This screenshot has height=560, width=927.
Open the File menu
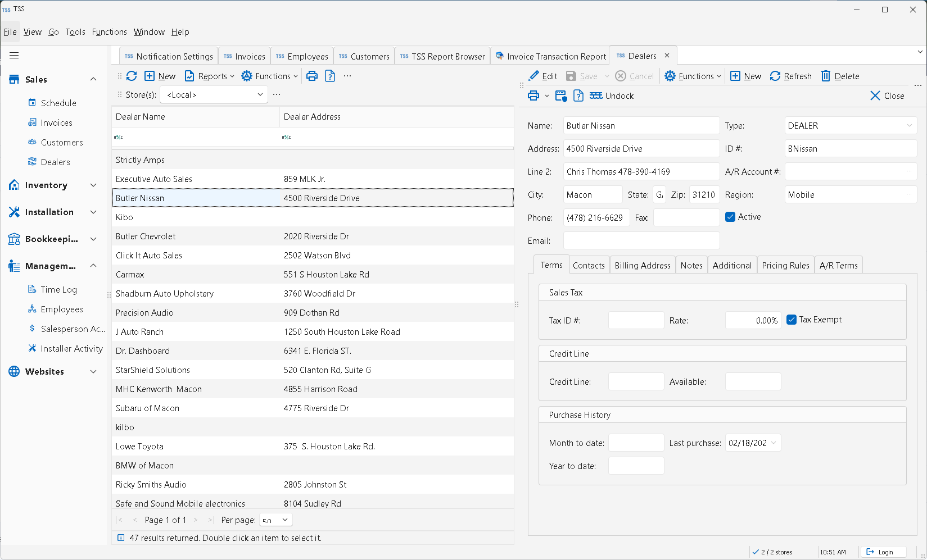pos(10,32)
